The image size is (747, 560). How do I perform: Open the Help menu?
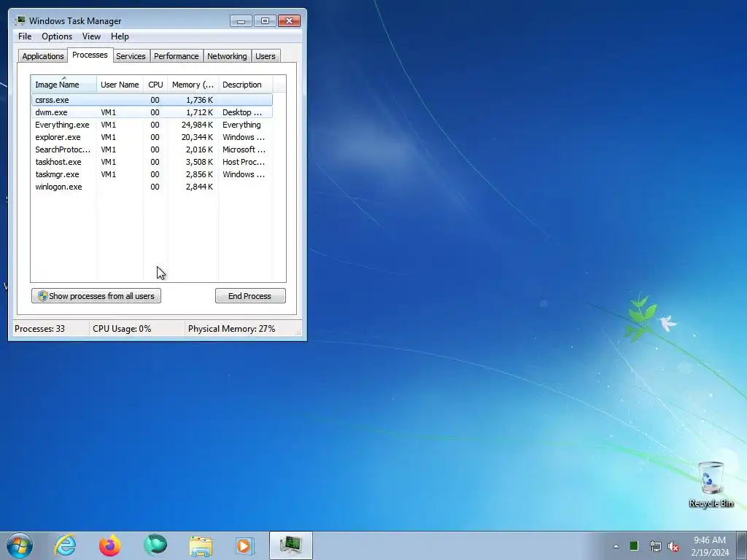pos(120,36)
